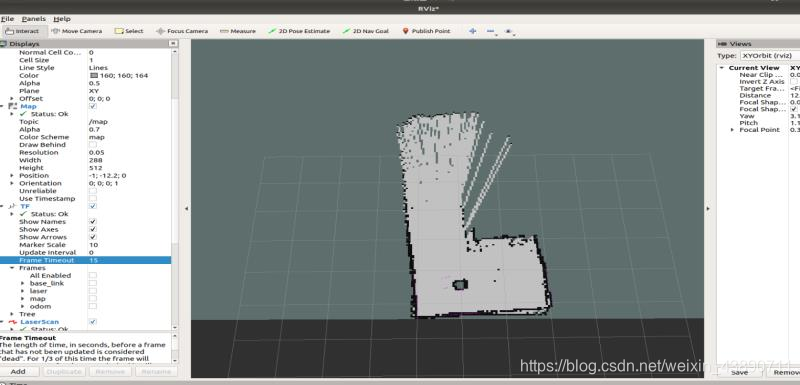Choose the Select tool in toolbar
Screen dimensions: 800x385
pos(129,31)
